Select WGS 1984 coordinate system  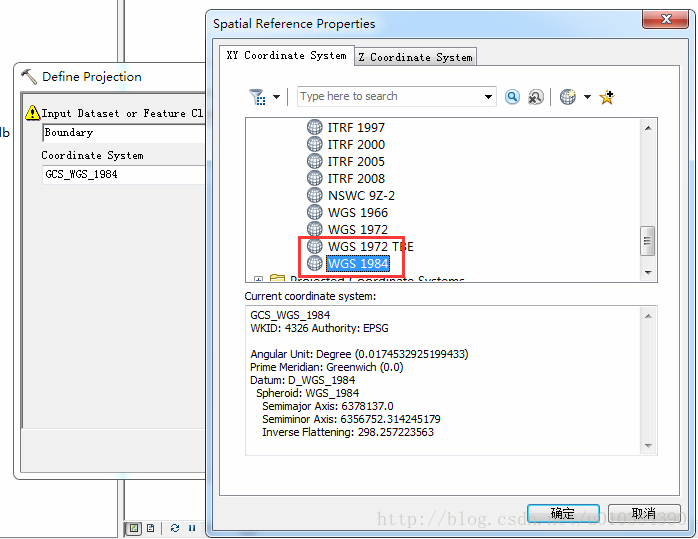click(x=358, y=263)
